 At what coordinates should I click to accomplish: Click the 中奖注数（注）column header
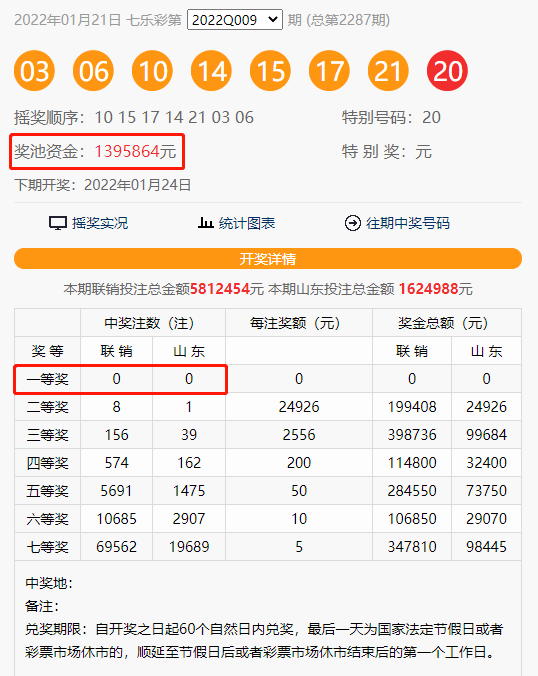[x=153, y=323]
